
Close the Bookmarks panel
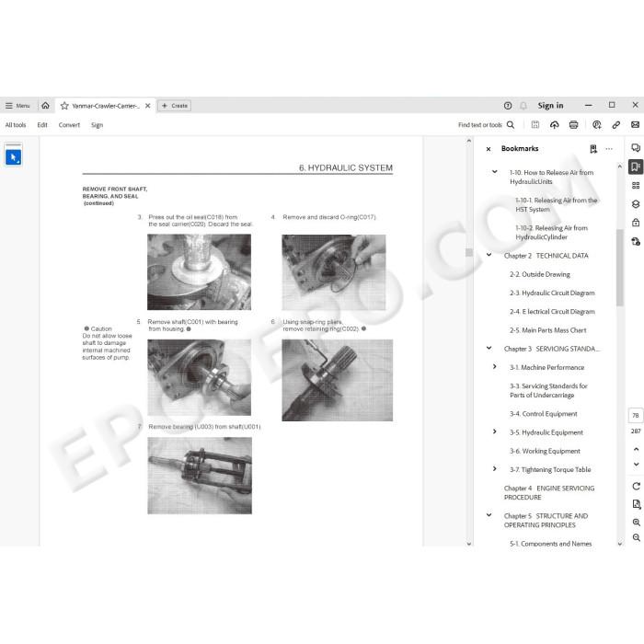[489, 149]
